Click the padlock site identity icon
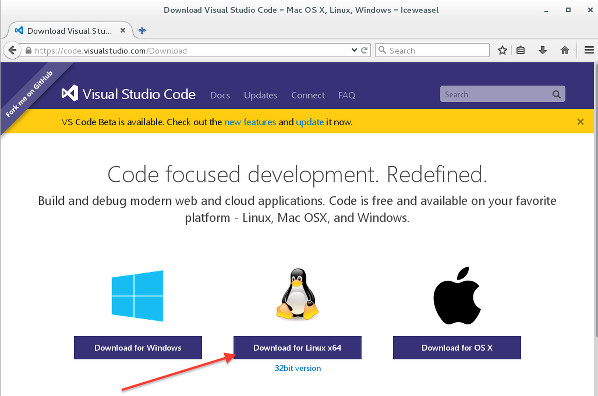This screenshot has height=396, width=598. [x=28, y=50]
